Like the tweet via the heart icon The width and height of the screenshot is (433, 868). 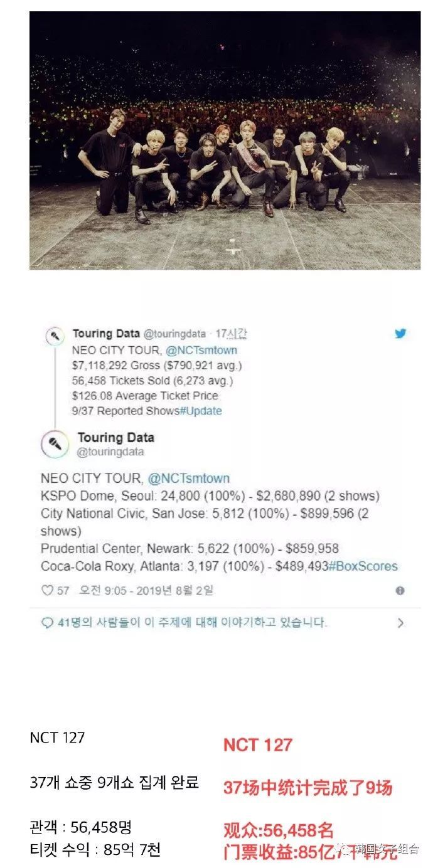point(47,590)
